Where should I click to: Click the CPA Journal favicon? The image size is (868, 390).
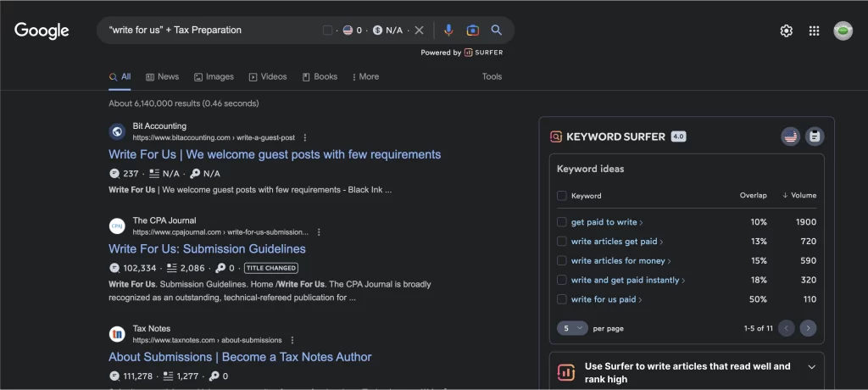coord(117,226)
